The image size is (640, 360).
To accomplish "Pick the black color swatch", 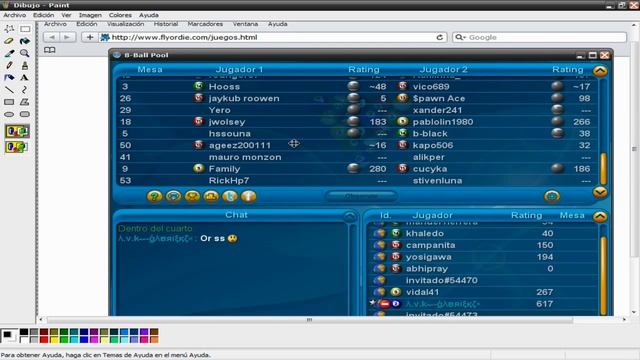I will (24, 332).
